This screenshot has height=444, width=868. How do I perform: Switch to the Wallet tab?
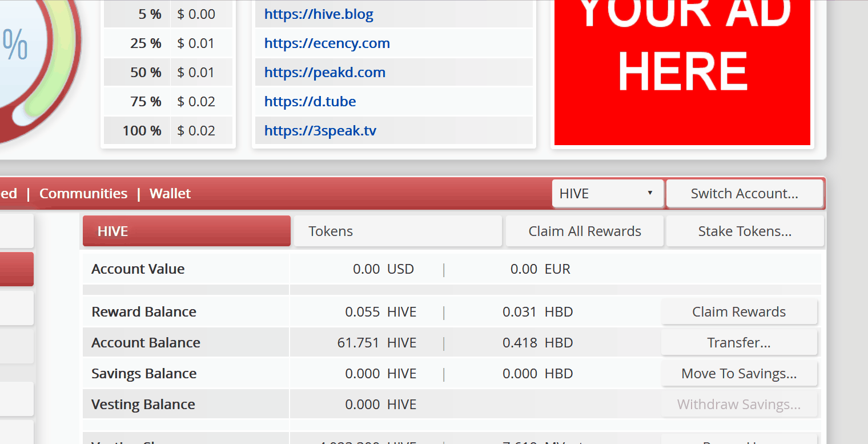coord(170,194)
